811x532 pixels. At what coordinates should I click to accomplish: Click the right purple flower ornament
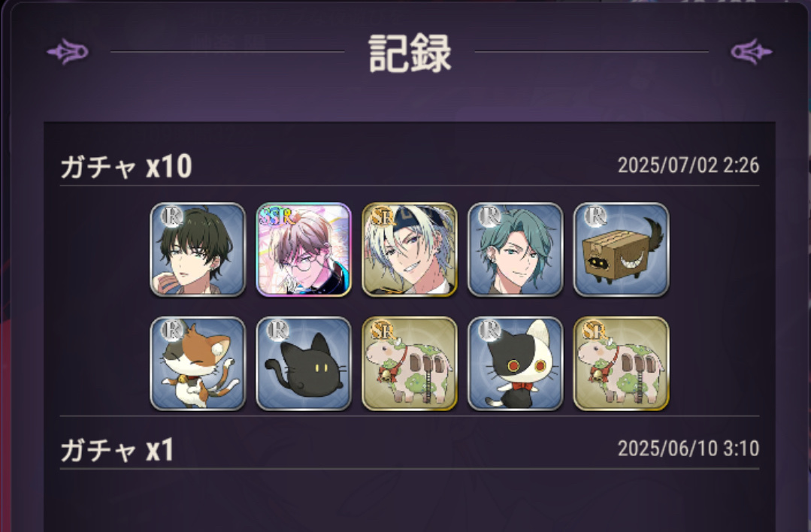coord(751,52)
